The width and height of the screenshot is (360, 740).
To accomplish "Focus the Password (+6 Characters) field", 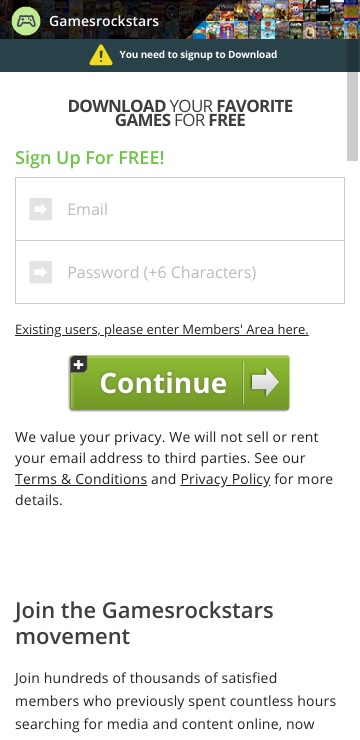I will pyautogui.click(x=180, y=272).
